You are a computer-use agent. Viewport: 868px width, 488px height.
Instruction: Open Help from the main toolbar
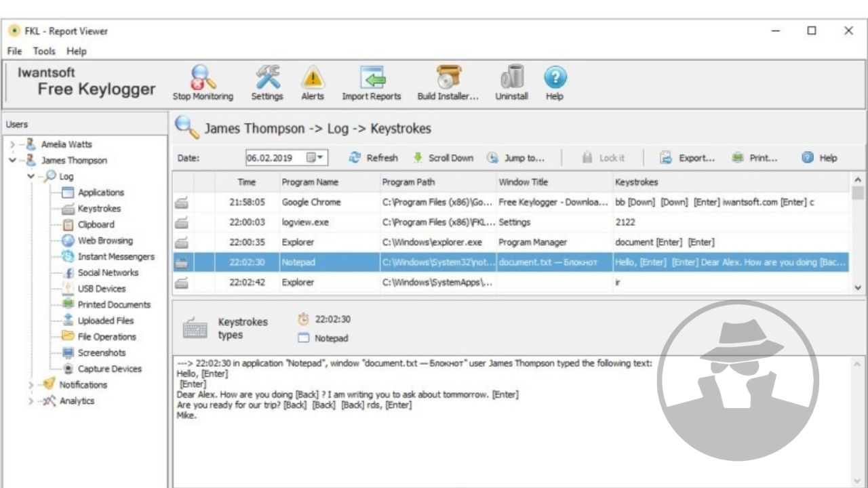(x=555, y=83)
